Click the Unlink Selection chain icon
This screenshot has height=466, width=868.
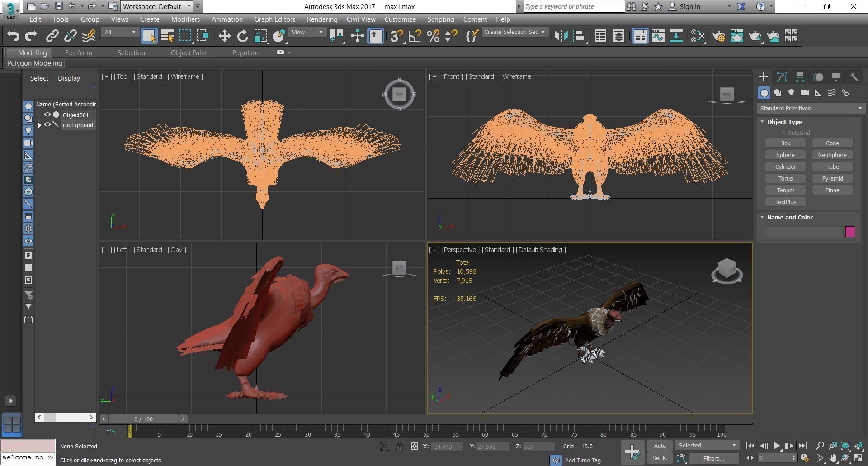70,36
